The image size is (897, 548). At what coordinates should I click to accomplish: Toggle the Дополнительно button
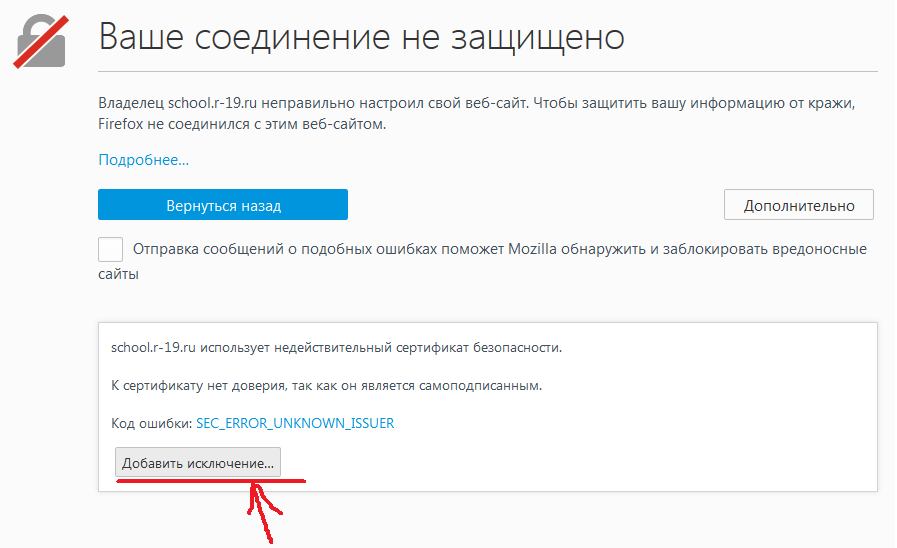tap(799, 205)
